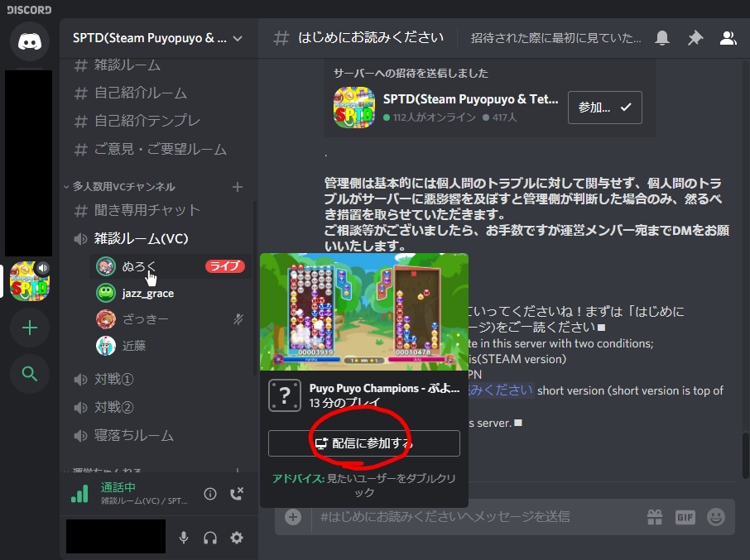Disconnect from voice call icon
Viewport: 750px width, 560px height.
[x=236, y=494]
